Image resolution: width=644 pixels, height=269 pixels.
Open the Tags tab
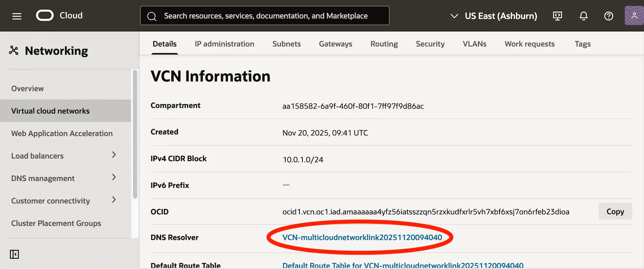(583, 44)
